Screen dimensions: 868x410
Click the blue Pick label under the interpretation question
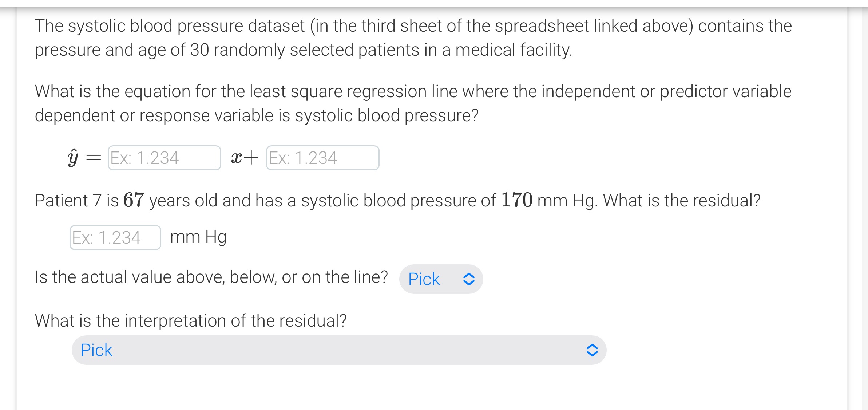[96, 350]
